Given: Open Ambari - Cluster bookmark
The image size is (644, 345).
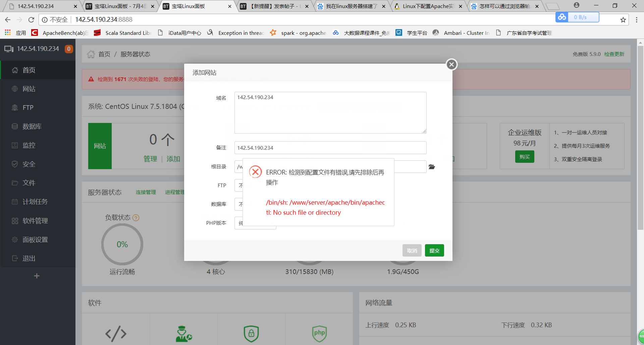Looking at the screenshot, I should 461,33.
